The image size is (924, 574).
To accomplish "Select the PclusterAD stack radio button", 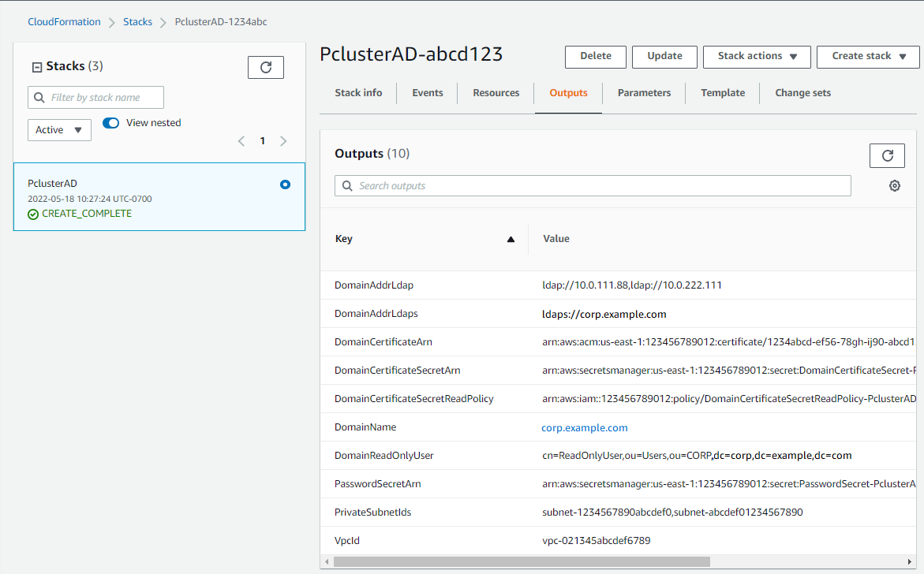I will pyautogui.click(x=285, y=184).
